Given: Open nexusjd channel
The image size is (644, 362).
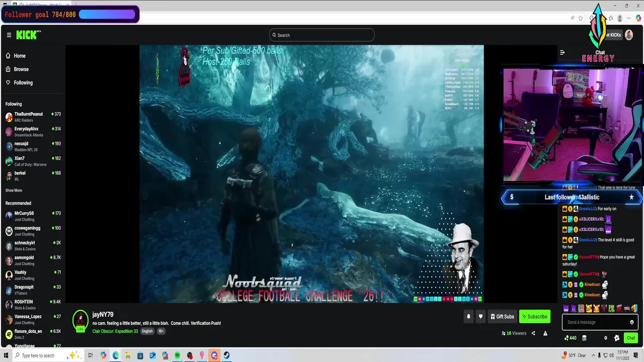Looking at the screenshot, I should 33,146.
